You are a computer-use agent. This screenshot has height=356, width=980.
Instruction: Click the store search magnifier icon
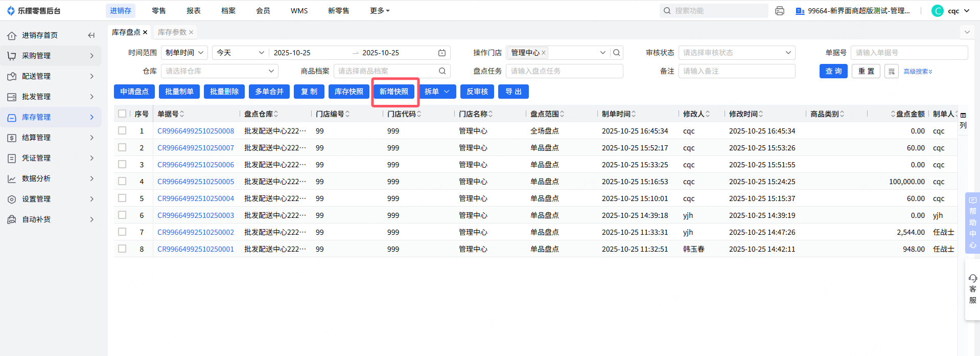[x=617, y=53]
